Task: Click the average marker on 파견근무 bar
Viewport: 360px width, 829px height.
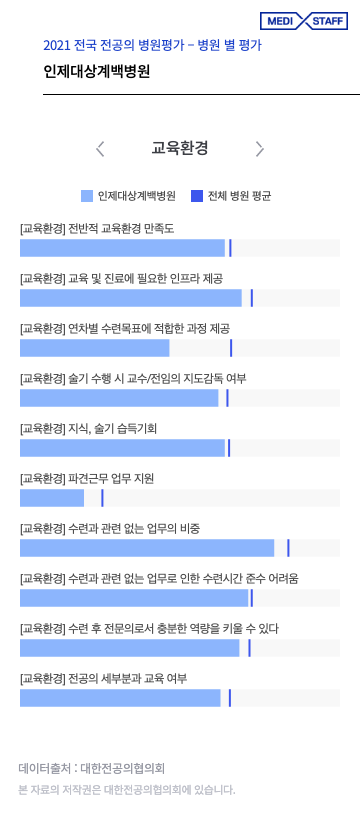Action: [x=102, y=498]
